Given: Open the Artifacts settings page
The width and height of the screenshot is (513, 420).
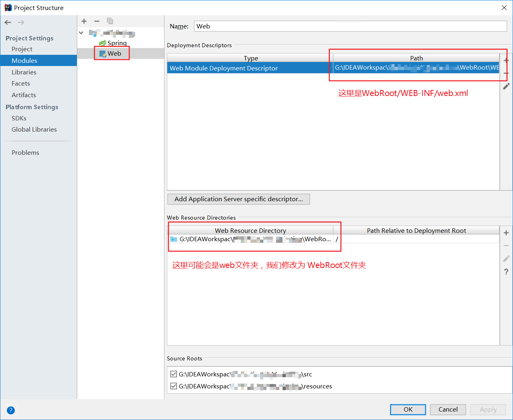Looking at the screenshot, I should (24, 95).
